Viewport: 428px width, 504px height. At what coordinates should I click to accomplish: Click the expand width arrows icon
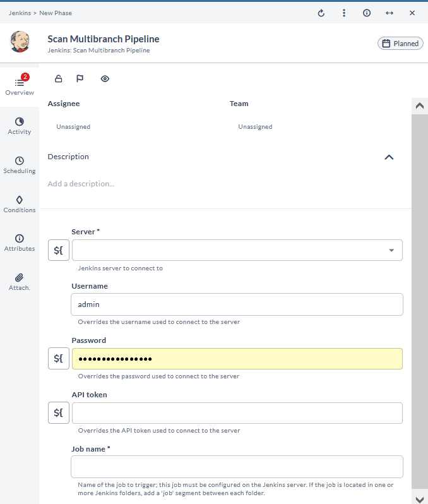[x=389, y=13]
